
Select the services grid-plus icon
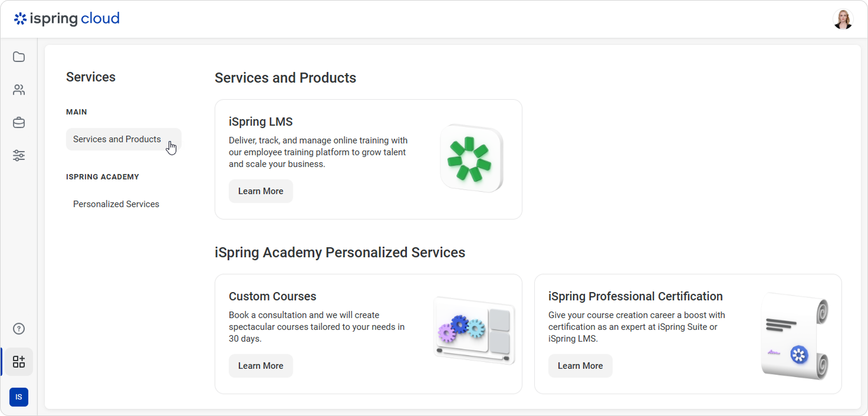(x=19, y=362)
